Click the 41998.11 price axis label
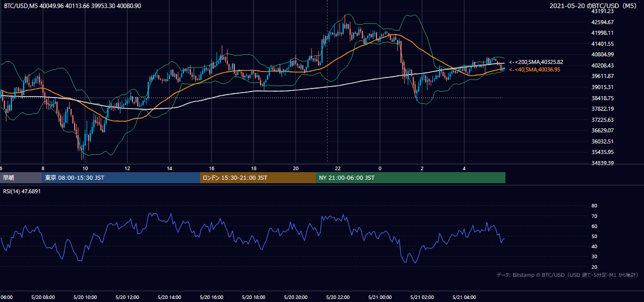 point(602,33)
